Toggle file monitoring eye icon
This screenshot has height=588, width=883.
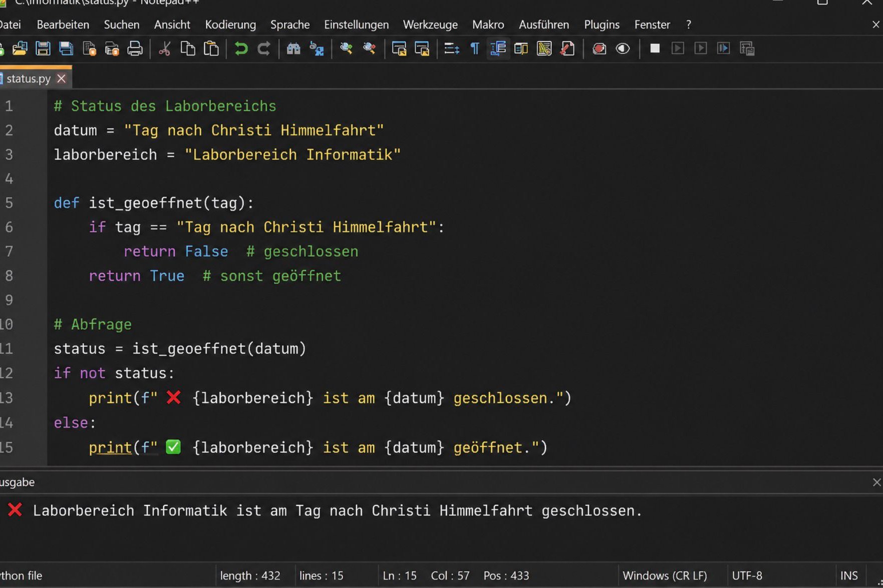click(x=623, y=49)
